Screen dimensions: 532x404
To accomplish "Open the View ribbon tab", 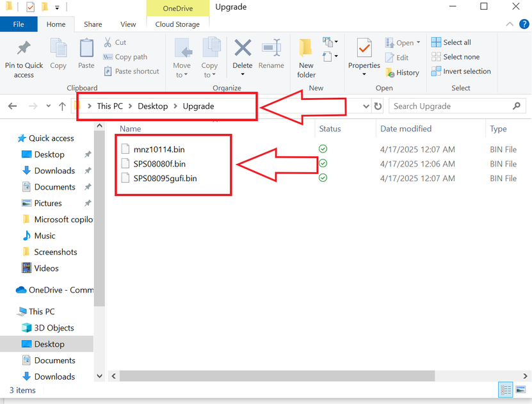I will point(128,24).
